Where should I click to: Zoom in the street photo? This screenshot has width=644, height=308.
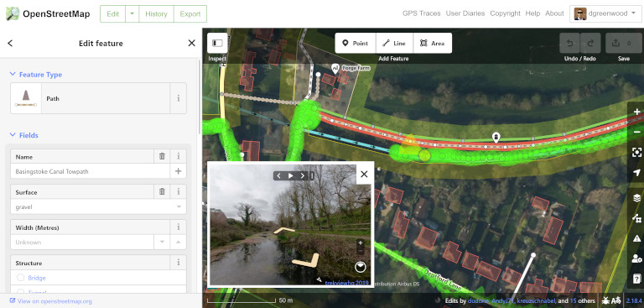(x=361, y=243)
